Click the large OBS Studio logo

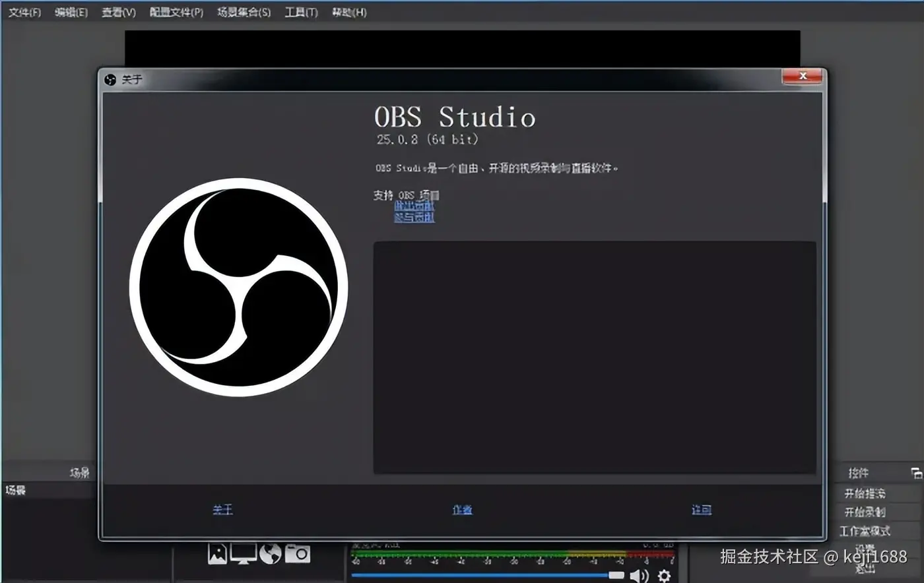click(238, 287)
